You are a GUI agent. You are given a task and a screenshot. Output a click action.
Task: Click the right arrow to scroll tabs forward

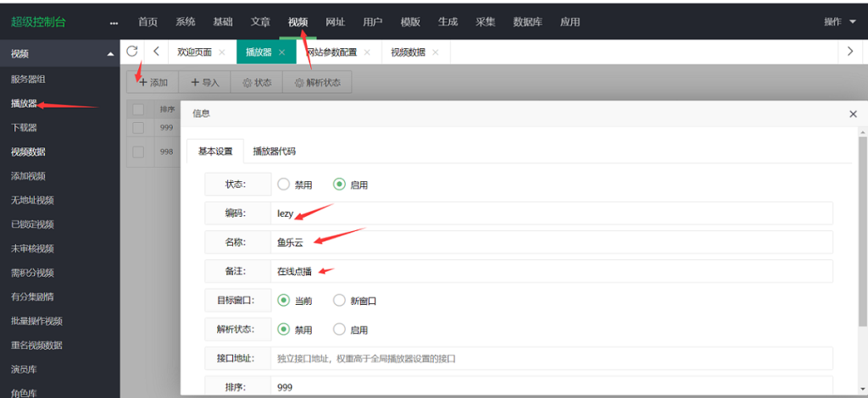tap(850, 52)
